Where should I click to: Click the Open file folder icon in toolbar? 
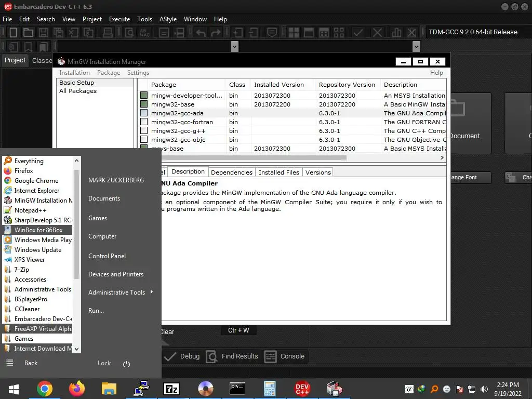[28, 32]
